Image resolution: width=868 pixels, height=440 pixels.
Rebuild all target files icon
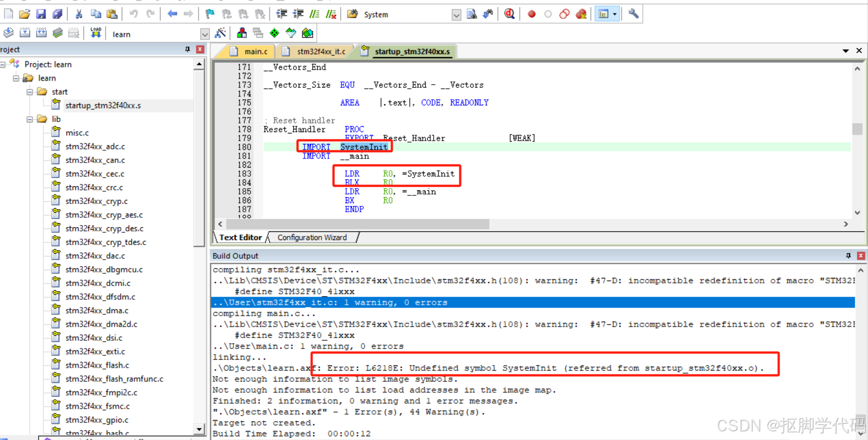[41, 33]
